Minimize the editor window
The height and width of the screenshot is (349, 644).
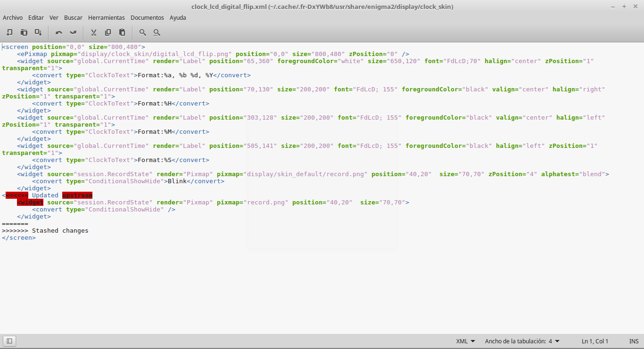[x=613, y=6]
